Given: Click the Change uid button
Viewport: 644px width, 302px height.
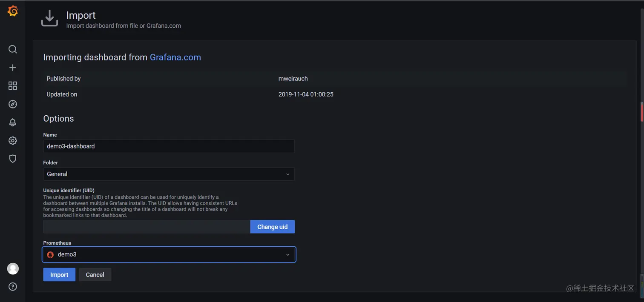Looking at the screenshot, I should point(273,227).
